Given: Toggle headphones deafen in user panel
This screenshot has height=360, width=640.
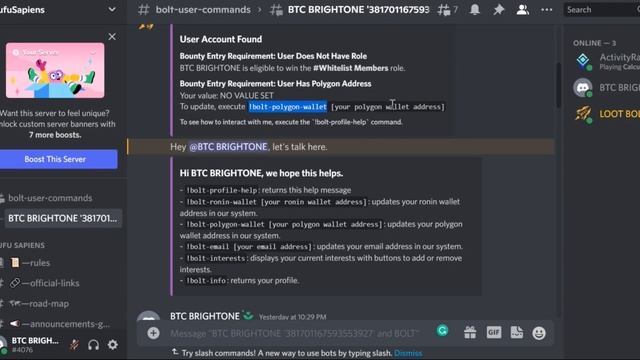Looking at the screenshot, I should (x=93, y=345).
